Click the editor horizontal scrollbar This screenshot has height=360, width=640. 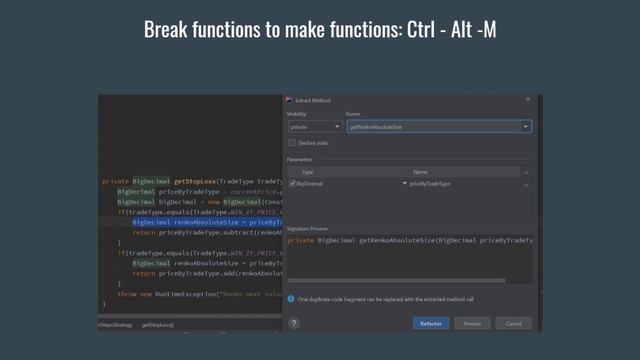(x=190, y=316)
